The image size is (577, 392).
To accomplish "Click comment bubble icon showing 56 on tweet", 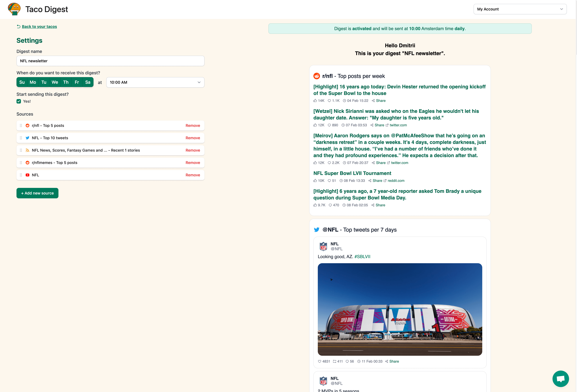I will click(347, 361).
